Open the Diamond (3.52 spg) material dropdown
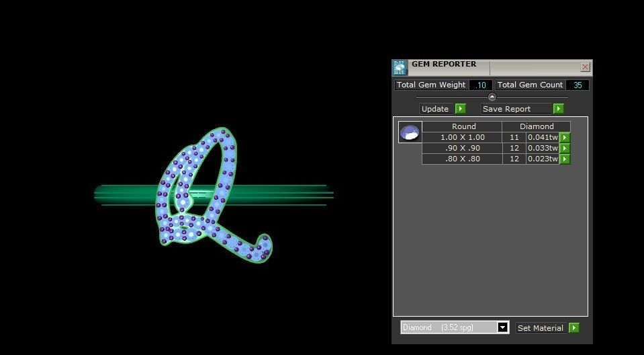Viewport: 644px width, 355px height. (x=455, y=327)
